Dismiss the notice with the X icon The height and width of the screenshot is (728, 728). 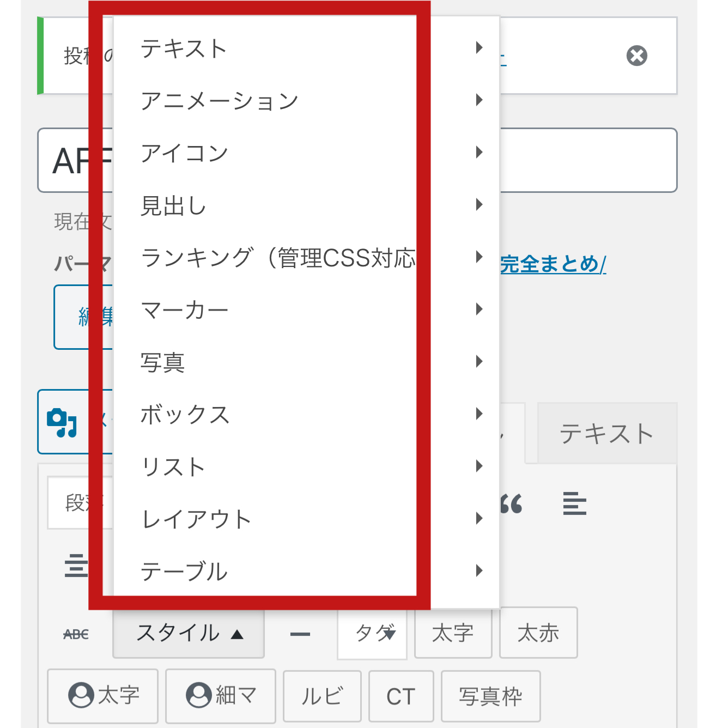tap(636, 56)
